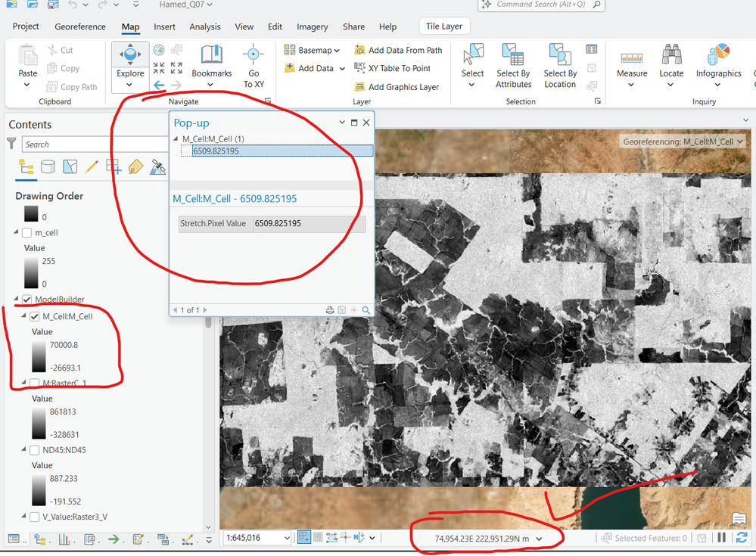This screenshot has width=756, height=556.
Task: Open the Imagery tab
Action: pos(312,26)
